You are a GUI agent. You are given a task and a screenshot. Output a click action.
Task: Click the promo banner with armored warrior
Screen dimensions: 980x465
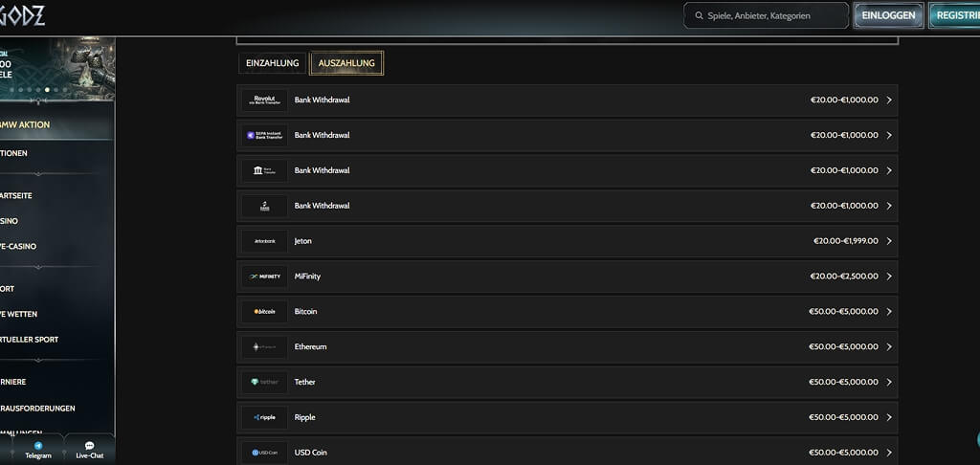point(57,68)
